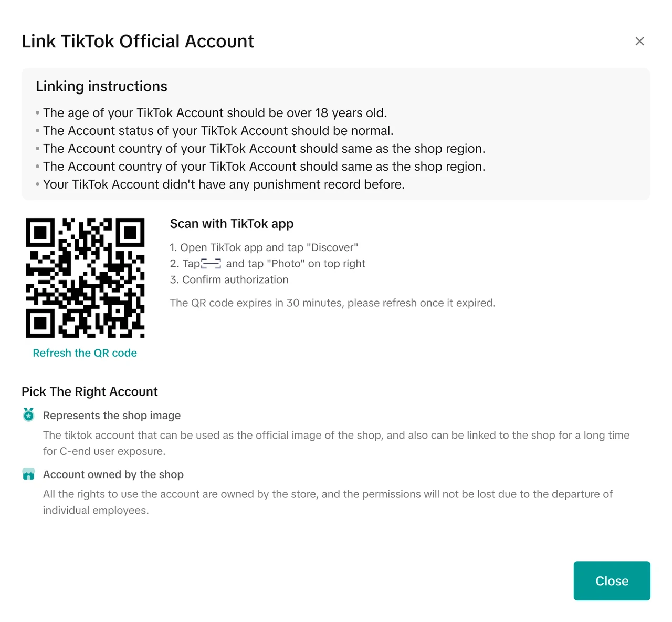Click the QR code expiry notice text
The height and width of the screenshot is (622, 672).
point(332,303)
